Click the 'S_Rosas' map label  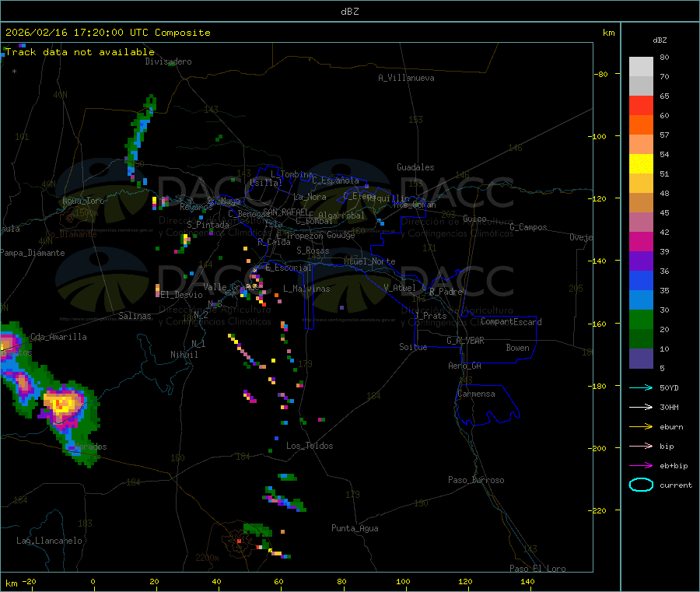pos(313,250)
